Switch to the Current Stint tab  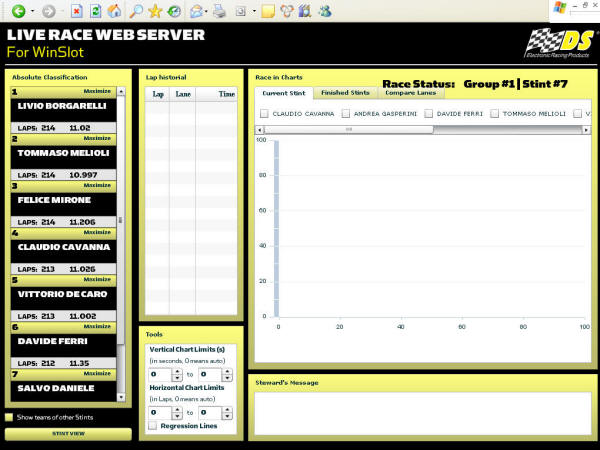(284, 93)
